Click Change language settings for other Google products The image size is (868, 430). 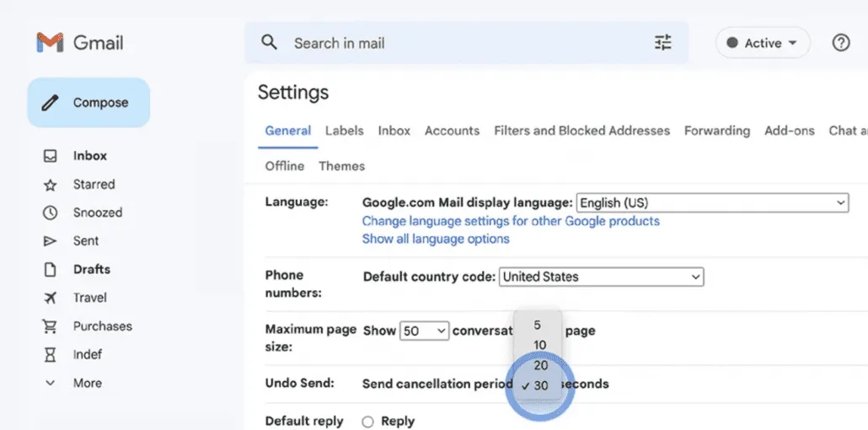tap(511, 221)
